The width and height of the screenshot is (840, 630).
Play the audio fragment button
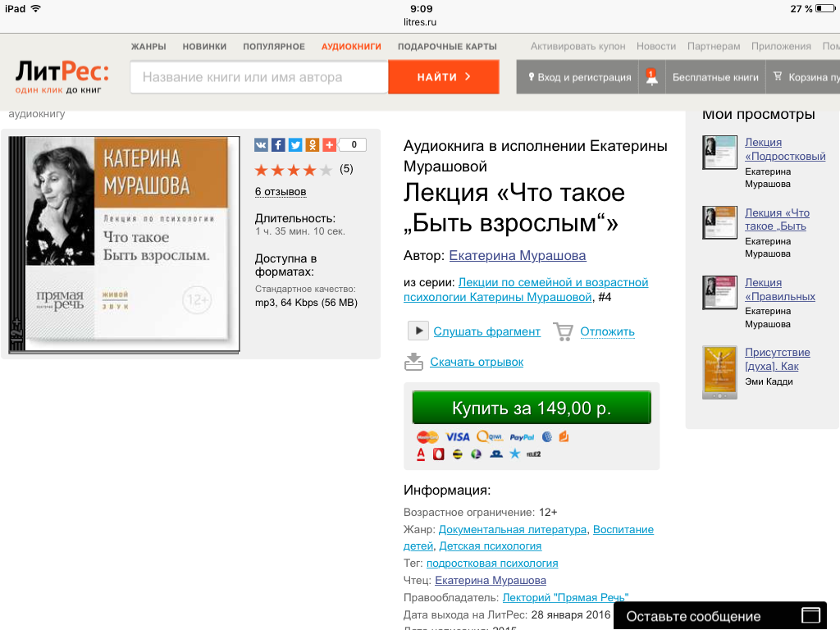tap(418, 331)
